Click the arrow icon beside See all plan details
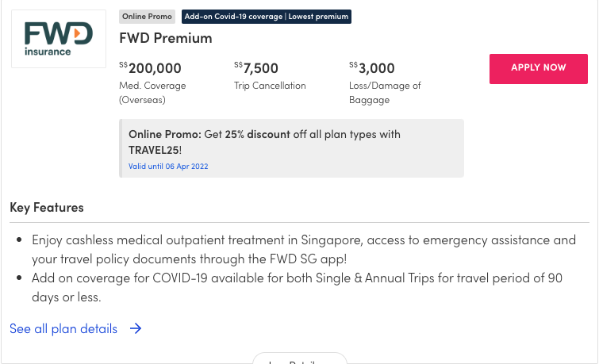Screen dimensions: 599x364 [x=136, y=328]
